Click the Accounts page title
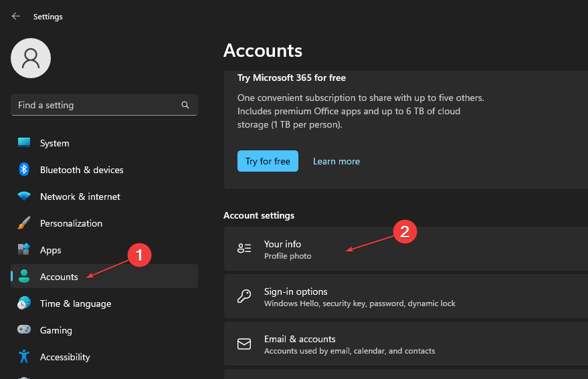 coord(262,51)
